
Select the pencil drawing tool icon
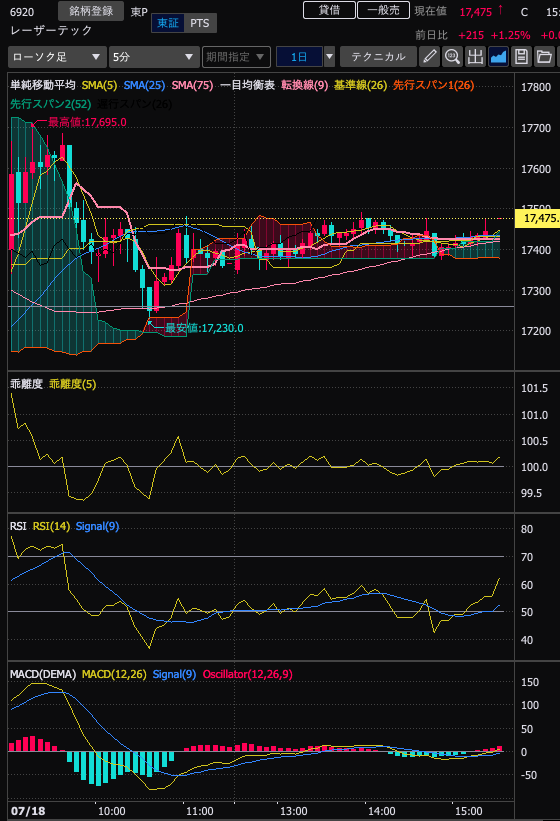pos(429,57)
